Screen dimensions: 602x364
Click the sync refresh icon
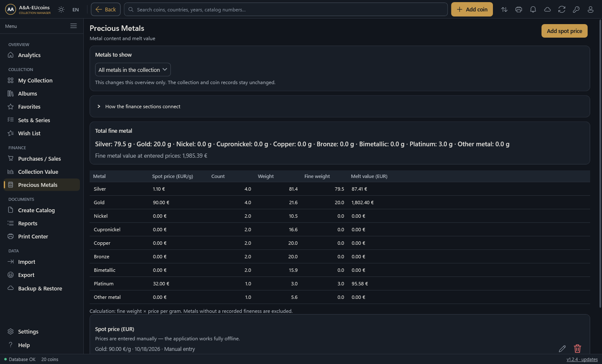coord(562,10)
